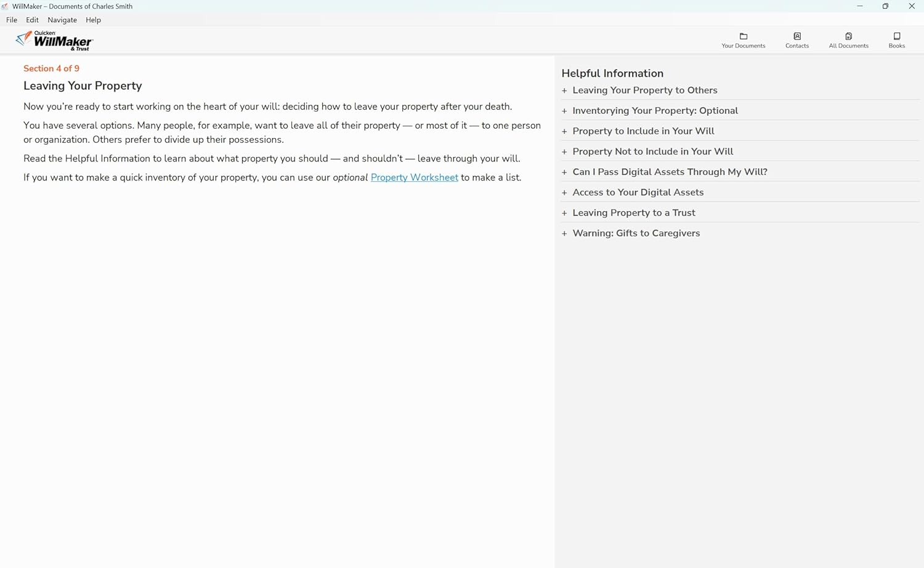Click the Quicken WillMaker logo
This screenshot has width=924, height=568.
tap(54, 39)
